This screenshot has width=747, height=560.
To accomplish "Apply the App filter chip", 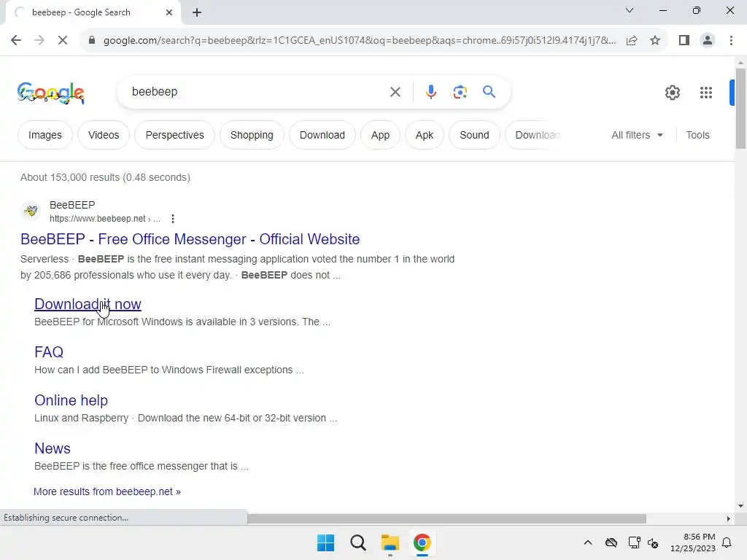I will 380,135.
